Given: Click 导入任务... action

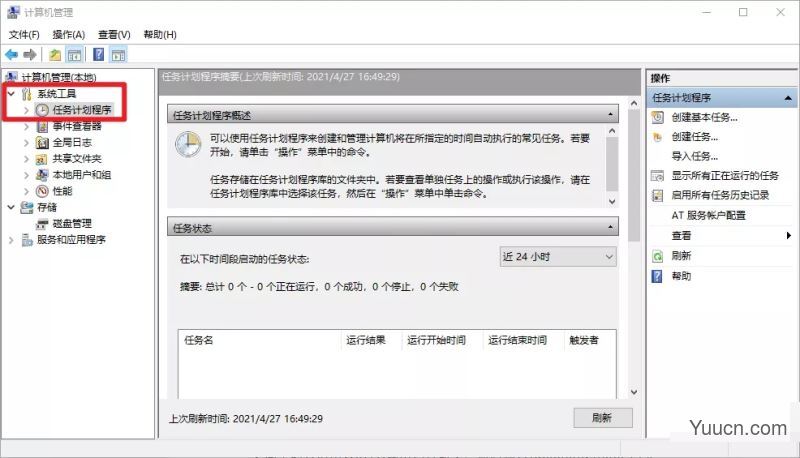Looking at the screenshot, I should point(694,156).
